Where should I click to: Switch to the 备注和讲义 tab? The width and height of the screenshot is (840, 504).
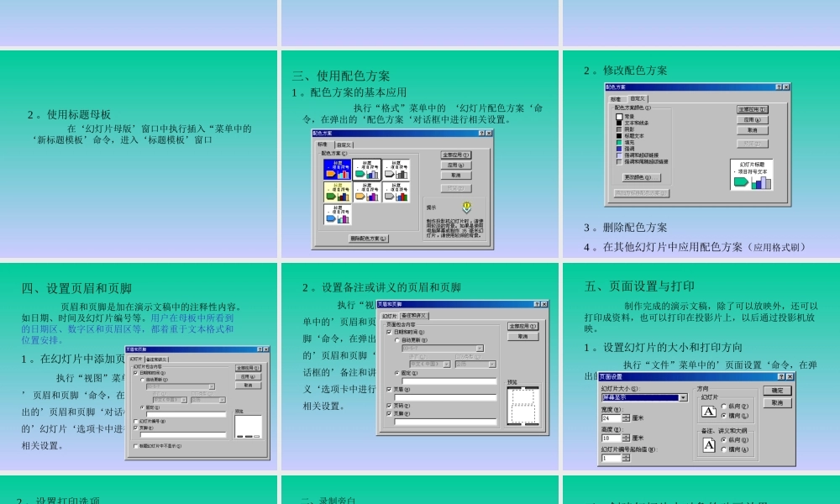pyautogui.click(x=414, y=315)
